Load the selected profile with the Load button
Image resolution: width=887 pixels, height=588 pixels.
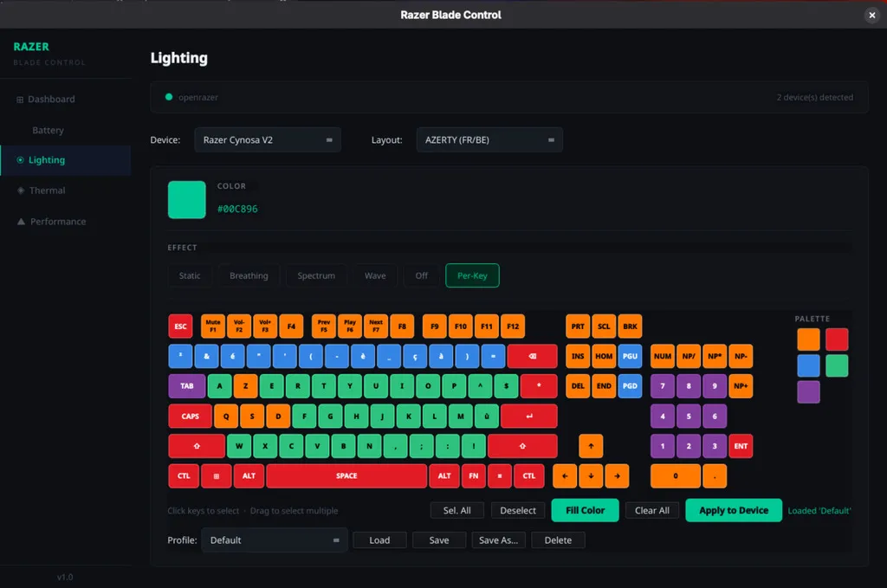[379, 540]
